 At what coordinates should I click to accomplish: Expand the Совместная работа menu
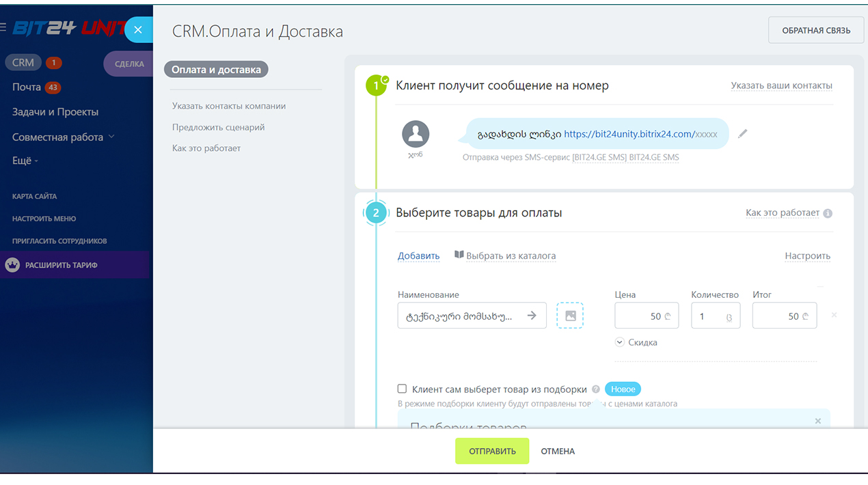point(63,137)
